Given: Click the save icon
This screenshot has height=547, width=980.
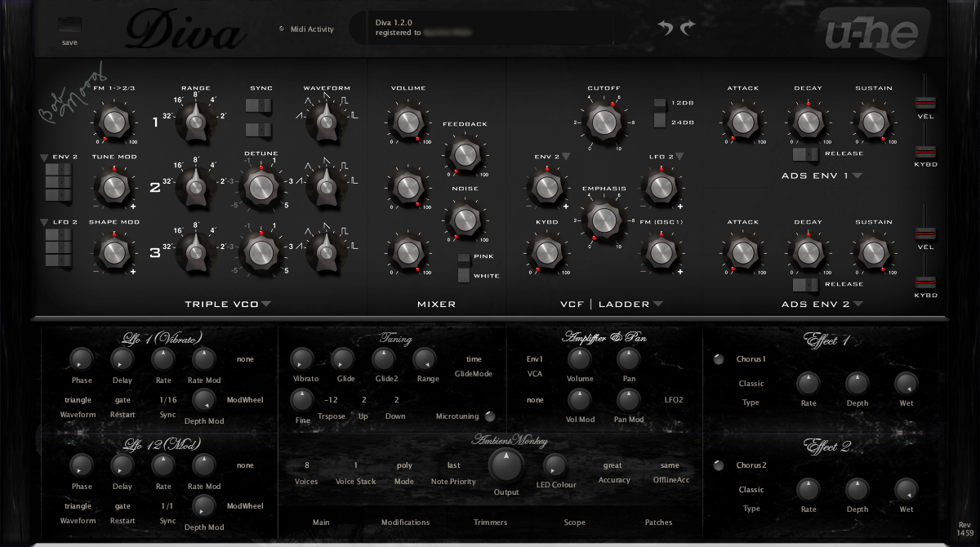Looking at the screenshot, I should (69, 26).
